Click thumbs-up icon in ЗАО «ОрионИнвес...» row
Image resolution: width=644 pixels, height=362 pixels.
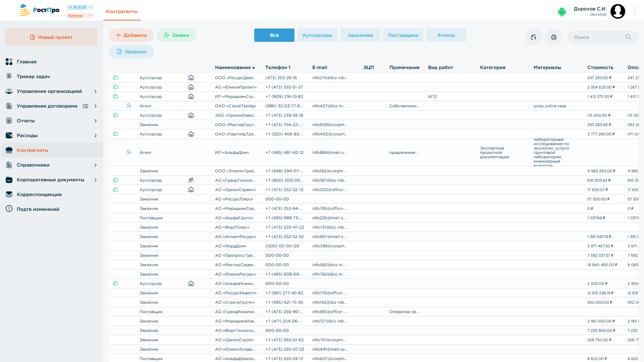point(116,115)
